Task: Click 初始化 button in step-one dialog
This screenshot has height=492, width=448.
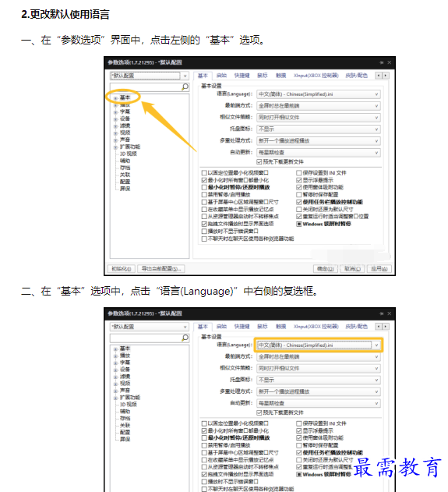Action: coord(122,269)
